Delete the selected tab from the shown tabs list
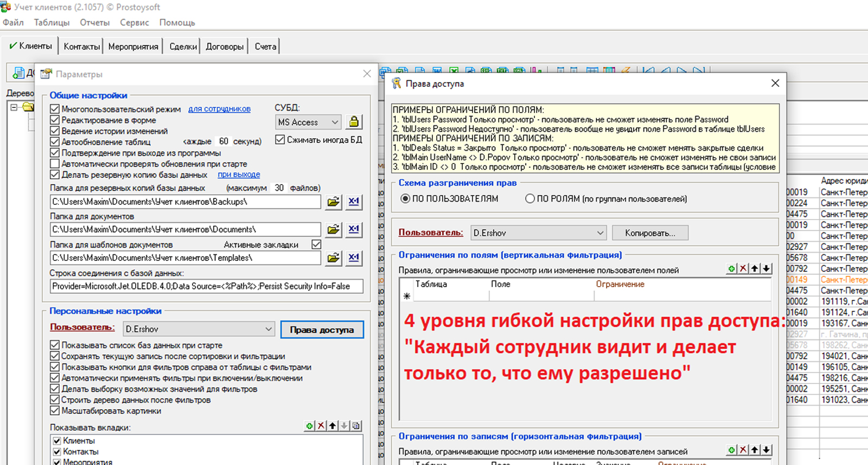Image resolution: width=868 pixels, height=465 pixels. [x=321, y=426]
